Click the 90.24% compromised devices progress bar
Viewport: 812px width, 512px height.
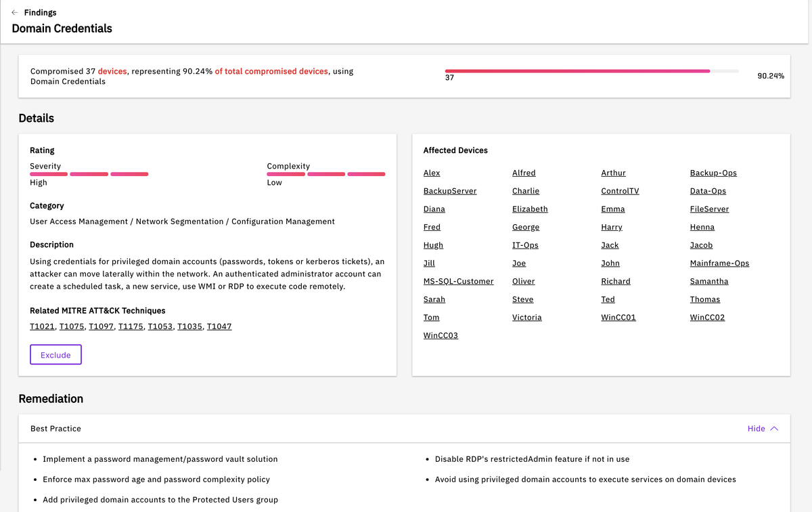(x=592, y=70)
